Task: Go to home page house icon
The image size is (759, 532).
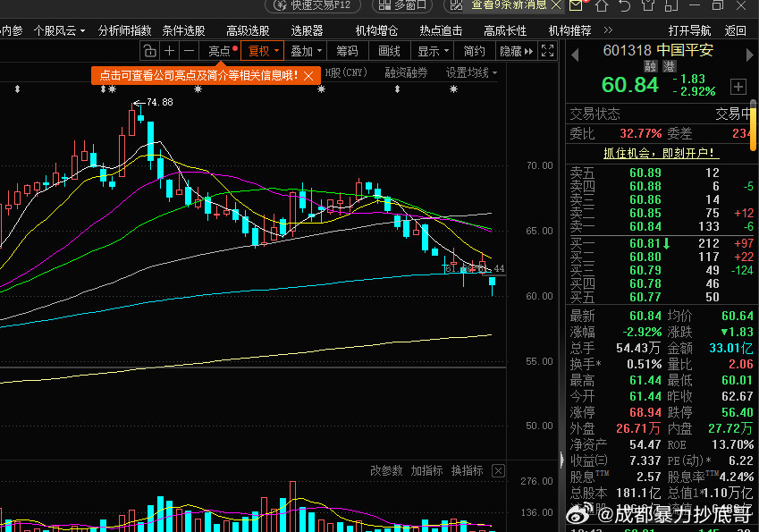Action: 602,5
